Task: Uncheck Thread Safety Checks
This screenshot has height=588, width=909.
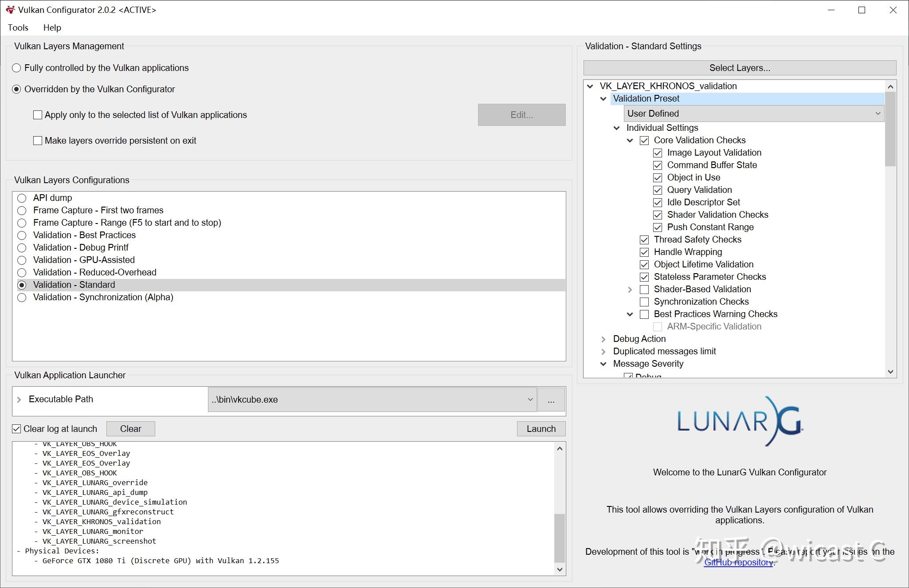Action: click(x=644, y=240)
